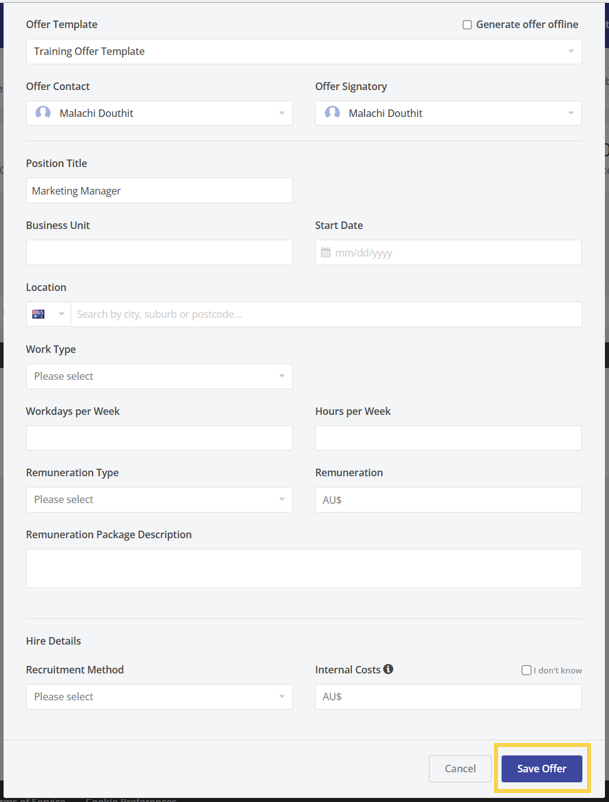The image size is (609, 802).
Task: Click the Location search field
Action: pyautogui.click(x=325, y=314)
